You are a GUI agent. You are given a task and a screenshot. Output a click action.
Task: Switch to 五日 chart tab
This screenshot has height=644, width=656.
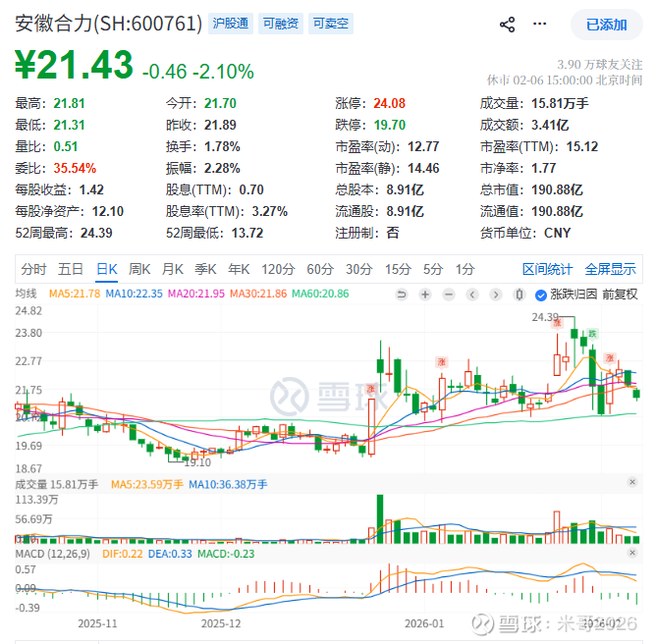[71, 269]
